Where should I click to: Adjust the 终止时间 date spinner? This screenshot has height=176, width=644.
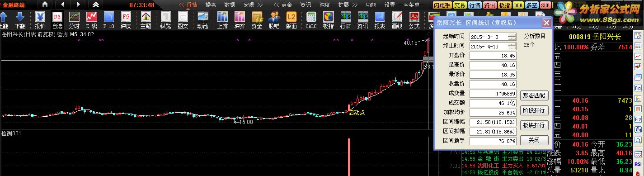pos(511,46)
